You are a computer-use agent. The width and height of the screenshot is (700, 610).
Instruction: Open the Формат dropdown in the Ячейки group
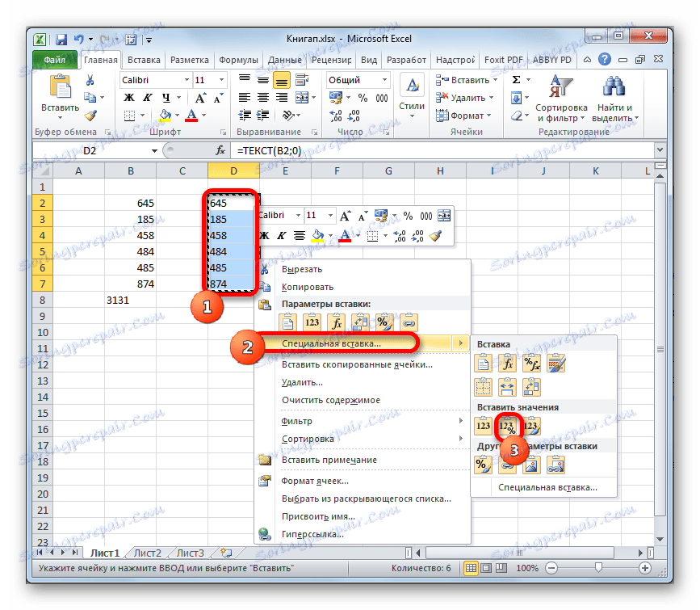pos(489,116)
